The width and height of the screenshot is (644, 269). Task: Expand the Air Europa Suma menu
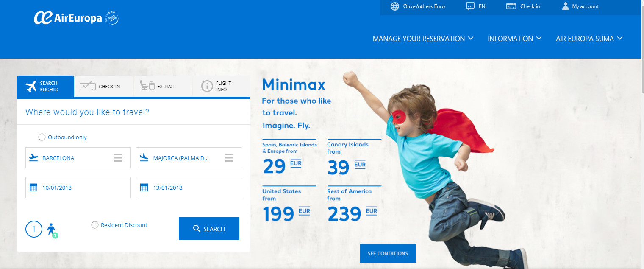589,39
